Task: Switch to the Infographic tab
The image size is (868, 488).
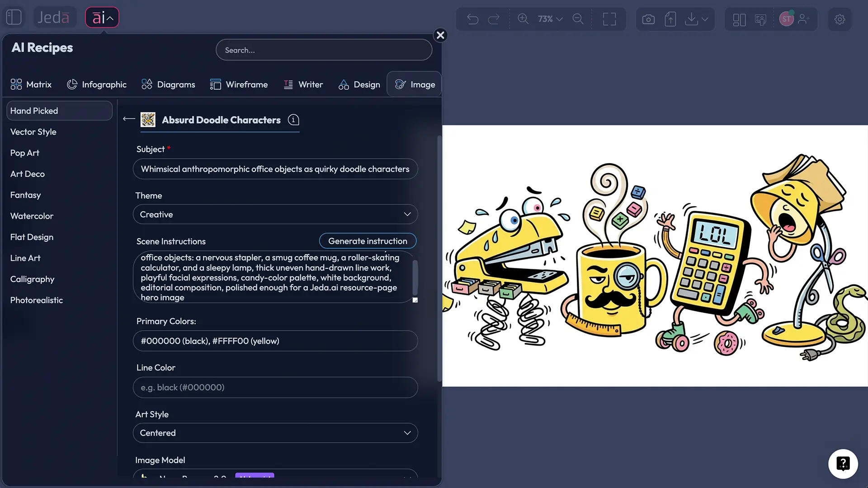Action: point(97,84)
